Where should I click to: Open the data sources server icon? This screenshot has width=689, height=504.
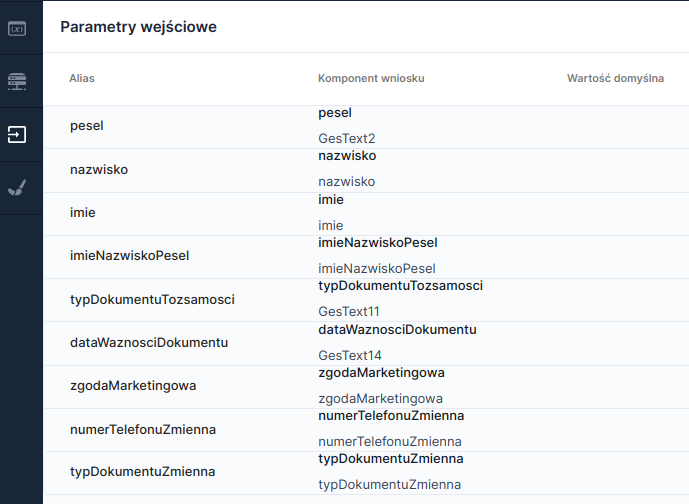(17, 81)
